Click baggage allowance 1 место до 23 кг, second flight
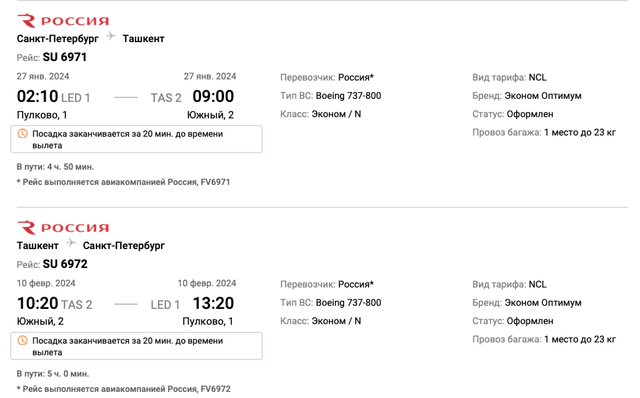640x398 pixels. [x=580, y=339]
